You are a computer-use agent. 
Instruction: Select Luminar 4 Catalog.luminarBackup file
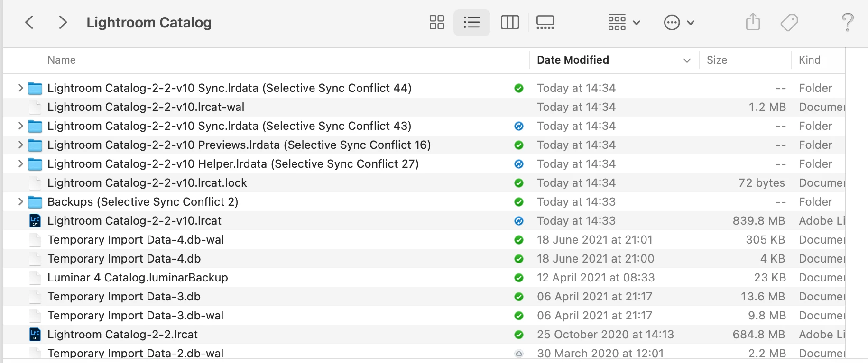tap(138, 278)
